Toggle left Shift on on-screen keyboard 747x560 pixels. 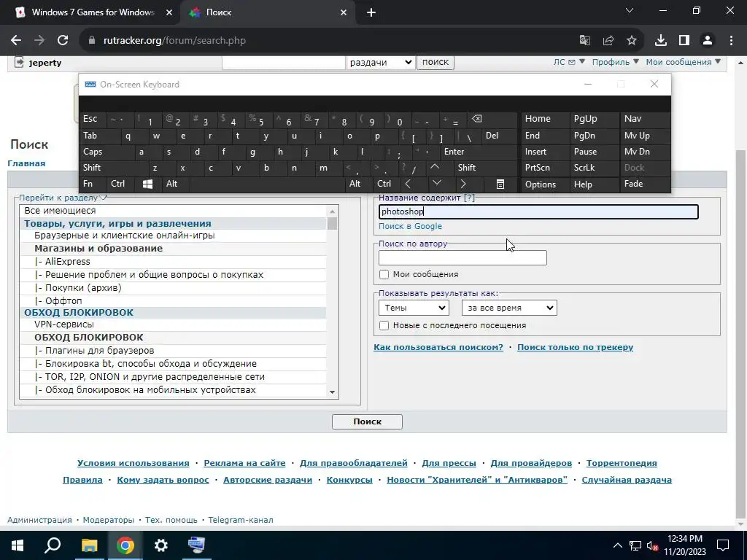tap(113, 168)
